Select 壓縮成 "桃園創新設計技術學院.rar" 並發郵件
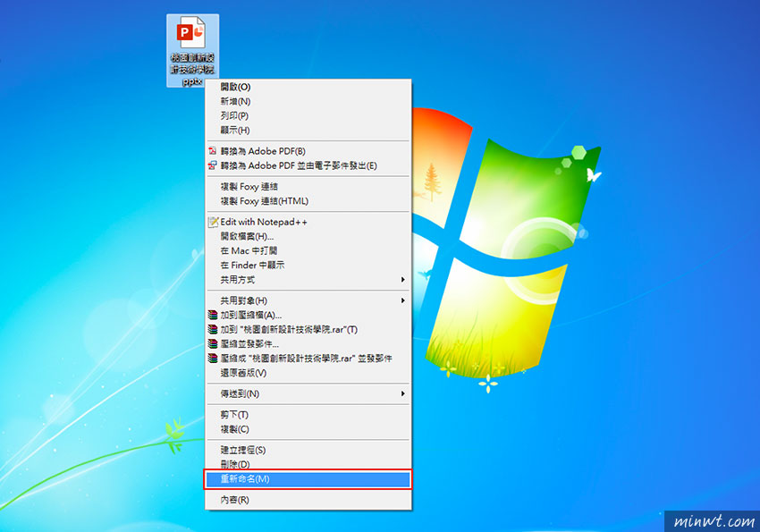 (x=308, y=359)
